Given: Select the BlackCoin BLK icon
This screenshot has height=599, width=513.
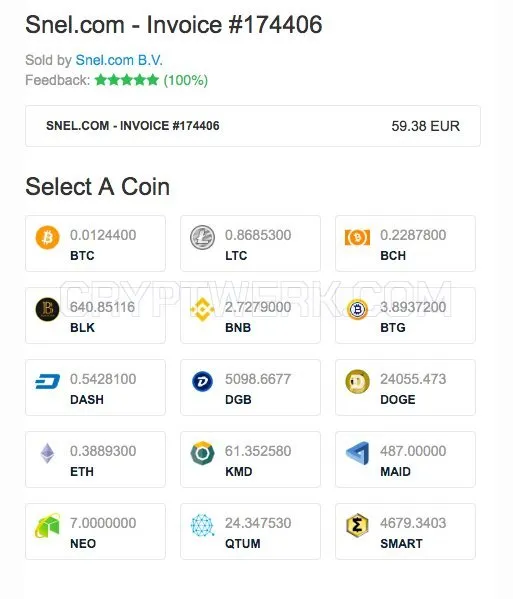Looking at the screenshot, I should [x=47, y=309].
